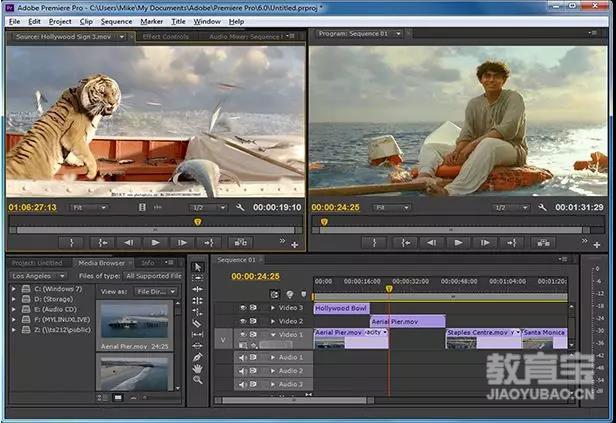This screenshot has width=616, height=423.
Task: Open the Title menu
Action: click(x=178, y=22)
